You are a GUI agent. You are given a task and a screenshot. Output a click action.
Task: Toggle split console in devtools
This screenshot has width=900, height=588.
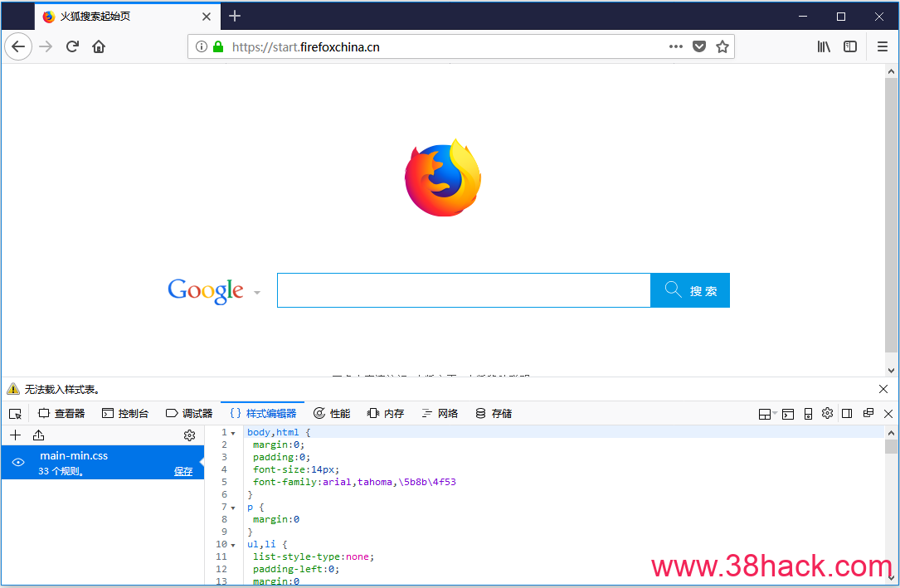tap(788, 414)
